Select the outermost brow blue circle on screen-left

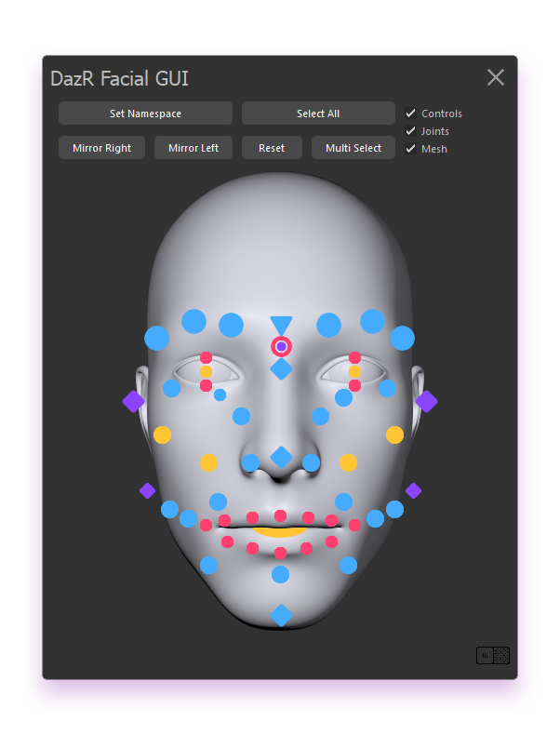click(x=156, y=338)
